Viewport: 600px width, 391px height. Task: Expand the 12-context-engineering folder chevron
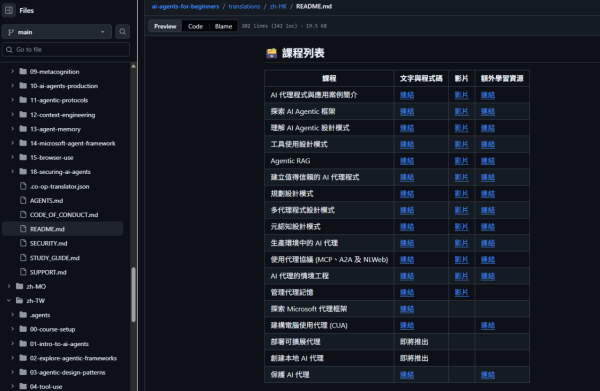tap(12, 114)
